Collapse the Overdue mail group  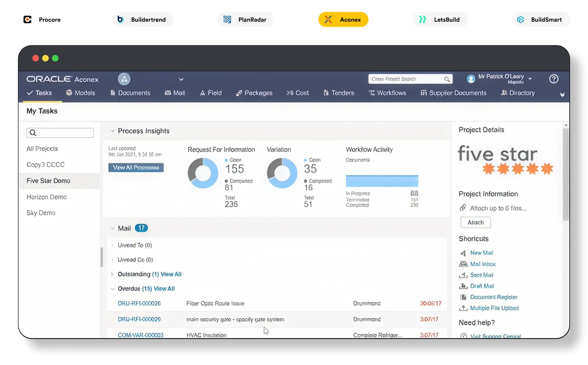pyautogui.click(x=113, y=289)
